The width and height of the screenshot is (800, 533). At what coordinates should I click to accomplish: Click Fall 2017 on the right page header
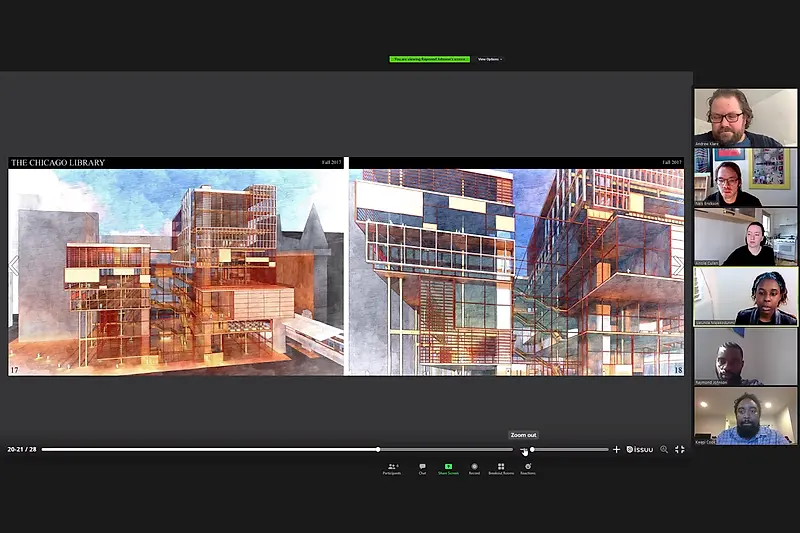672,162
